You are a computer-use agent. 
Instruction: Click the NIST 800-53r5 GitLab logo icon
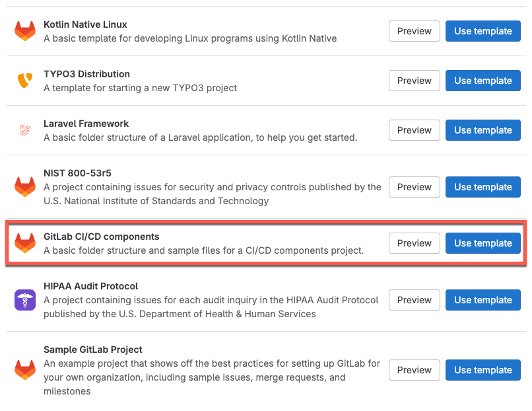[x=24, y=187]
